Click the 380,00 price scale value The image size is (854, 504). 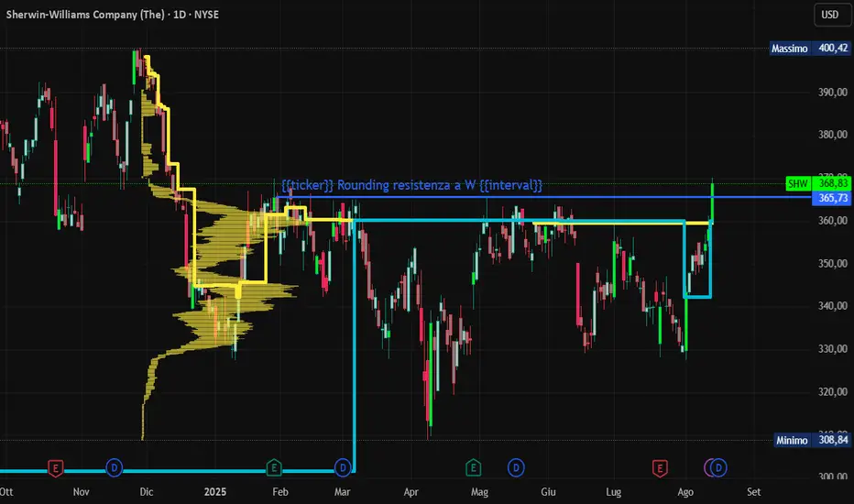click(833, 135)
